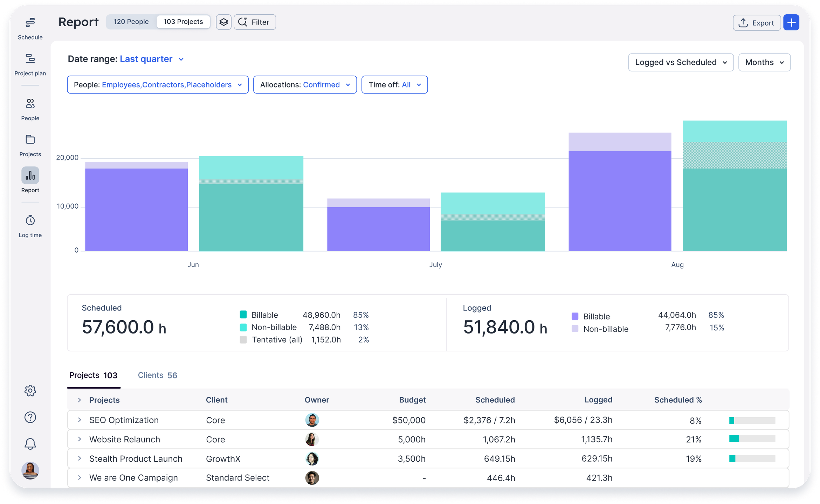Image resolution: width=820 pixels, height=504 pixels.
Task: Expand the SEO Optimization project row
Action: [x=80, y=420]
